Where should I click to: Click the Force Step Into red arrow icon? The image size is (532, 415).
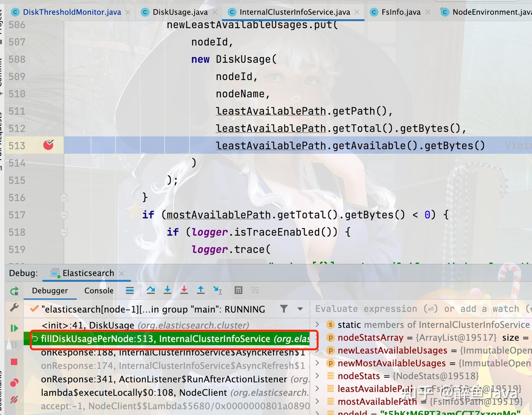tap(184, 290)
